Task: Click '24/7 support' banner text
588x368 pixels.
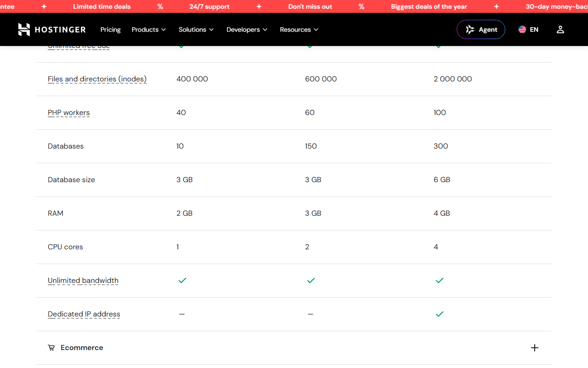Action: [x=209, y=6]
